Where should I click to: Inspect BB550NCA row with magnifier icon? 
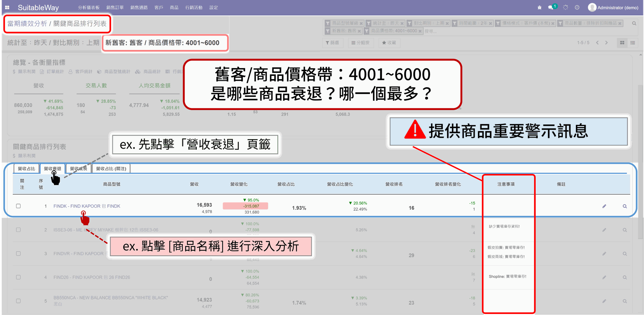coord(625,301)
